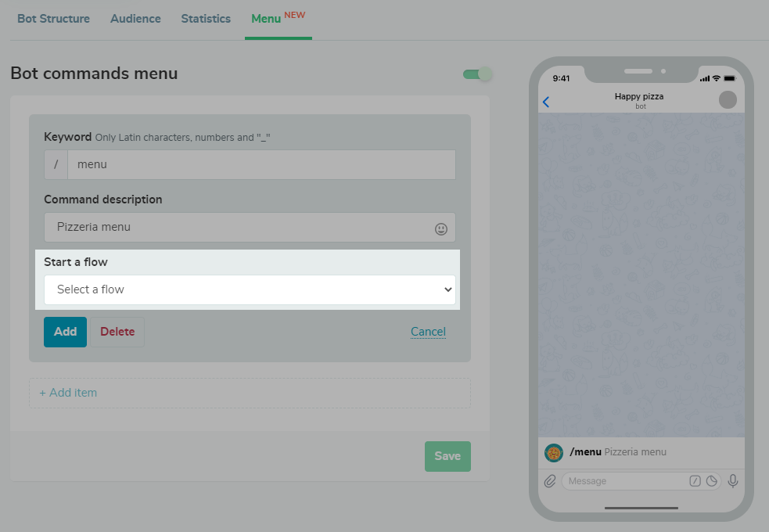Viewport: 769px width, 532px height.
Task: Focus the Keyword input field
Action: (261, 165)
